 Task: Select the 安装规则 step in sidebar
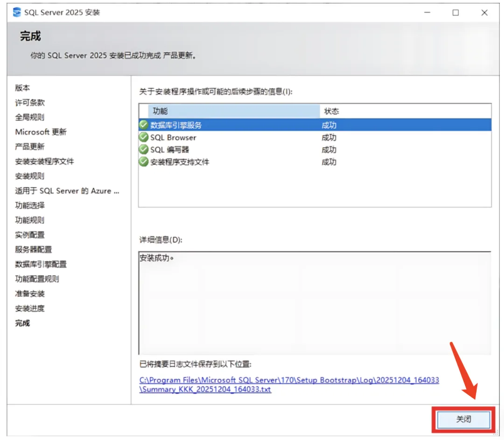coord(29,176)
